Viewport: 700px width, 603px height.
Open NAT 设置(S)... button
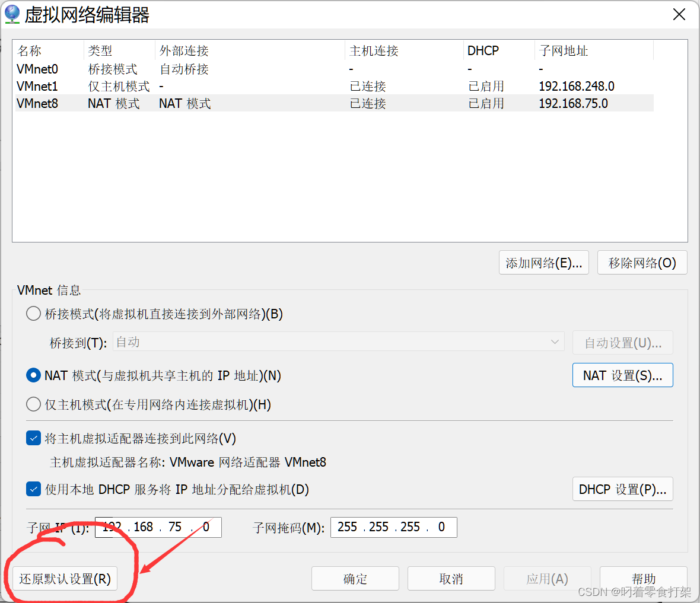pos(622,375)
